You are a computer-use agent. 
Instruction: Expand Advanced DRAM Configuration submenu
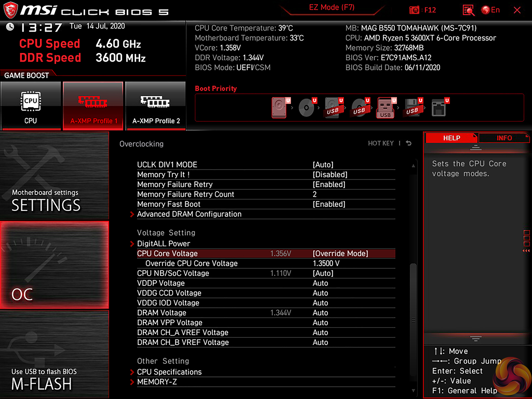tap(189, 214)
